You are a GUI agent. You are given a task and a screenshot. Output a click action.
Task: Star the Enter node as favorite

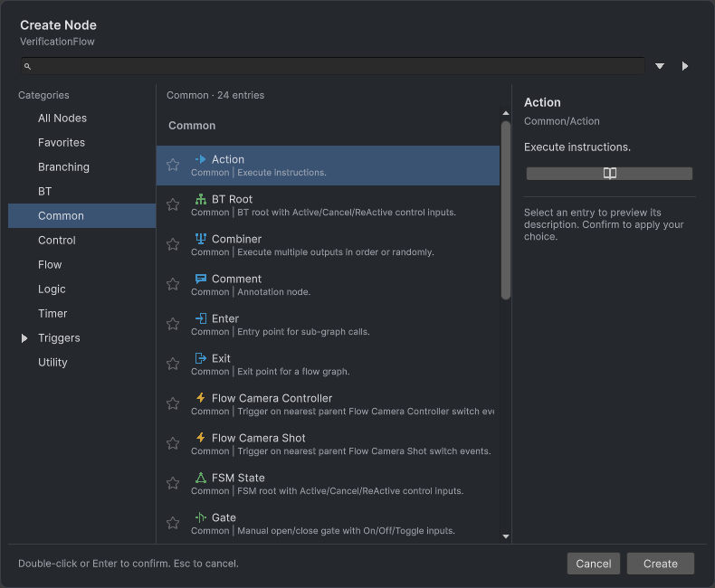coord(173,324)
